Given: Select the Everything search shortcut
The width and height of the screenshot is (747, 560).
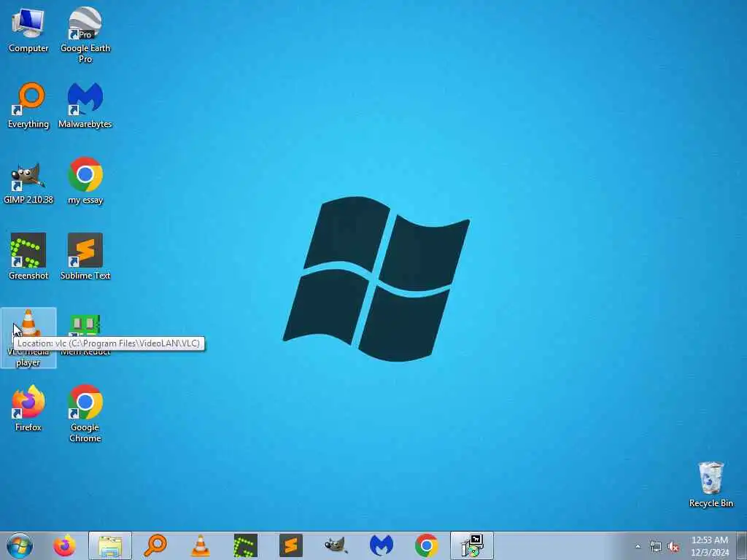Looking at the screenshot, I should coord(28,105).
